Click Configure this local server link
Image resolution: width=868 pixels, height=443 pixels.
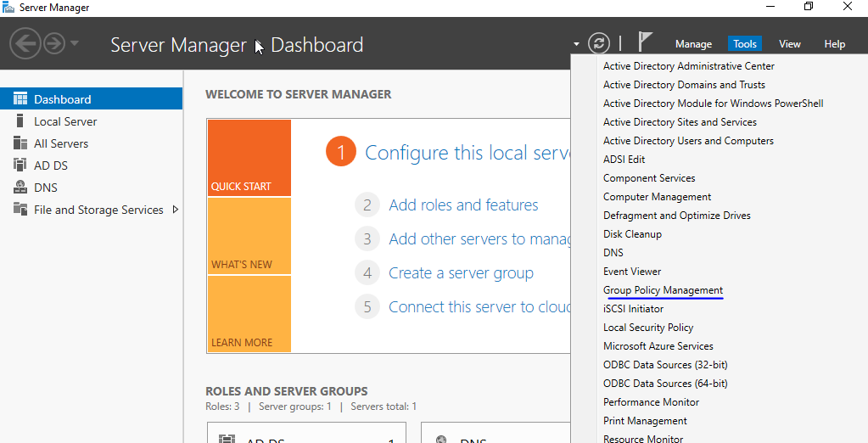pyautogui.click(x=468, y=152)
